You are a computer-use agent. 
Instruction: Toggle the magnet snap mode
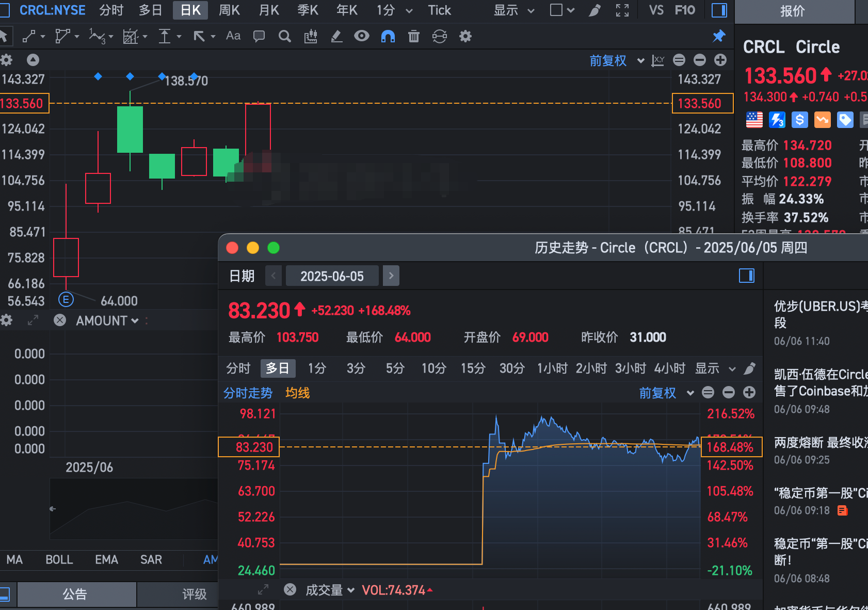[x=388, y=36]
